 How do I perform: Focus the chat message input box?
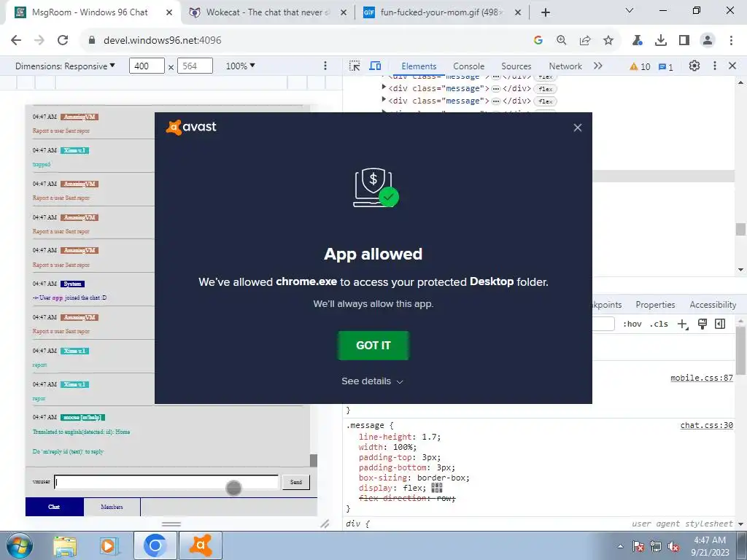click(x=166, y=482)
